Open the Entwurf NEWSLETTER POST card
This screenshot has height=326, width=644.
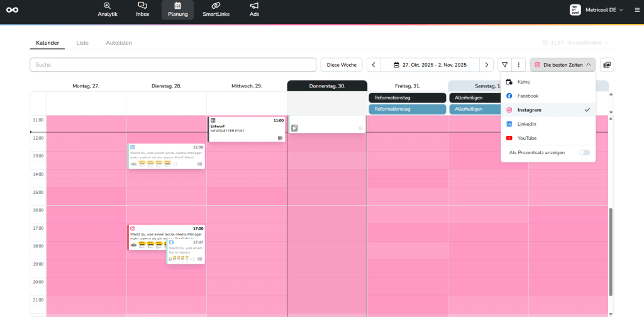(x=247, y=129)
